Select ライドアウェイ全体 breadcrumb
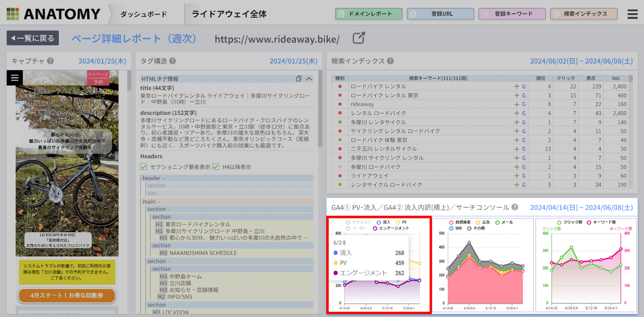Viewport: 644px width, 317px height. [229, 14]
